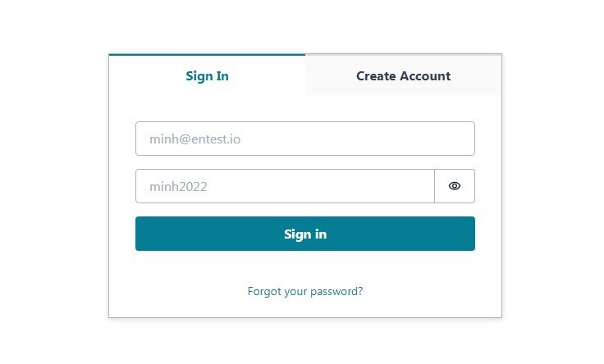Screen dimensions: 604x364
Task: Start password recovery via Forgot your password
Action: click(305, 291)
